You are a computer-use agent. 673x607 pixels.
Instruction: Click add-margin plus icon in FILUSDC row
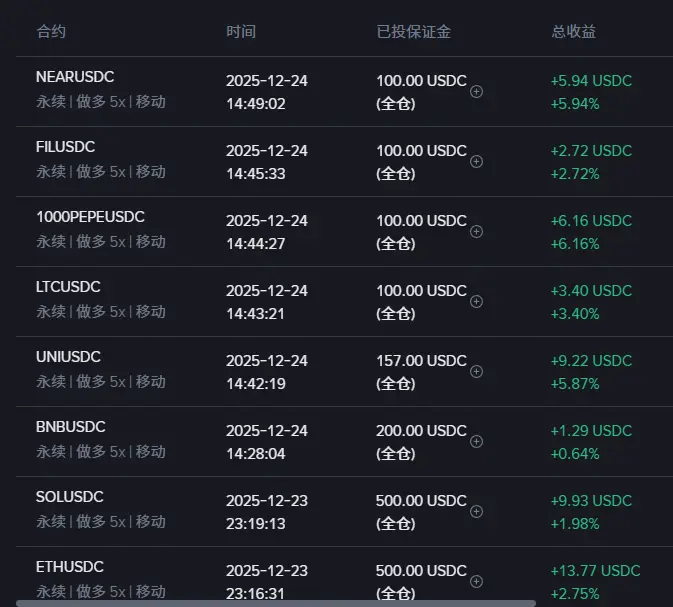pyautogui.click(x=476, y=161)
